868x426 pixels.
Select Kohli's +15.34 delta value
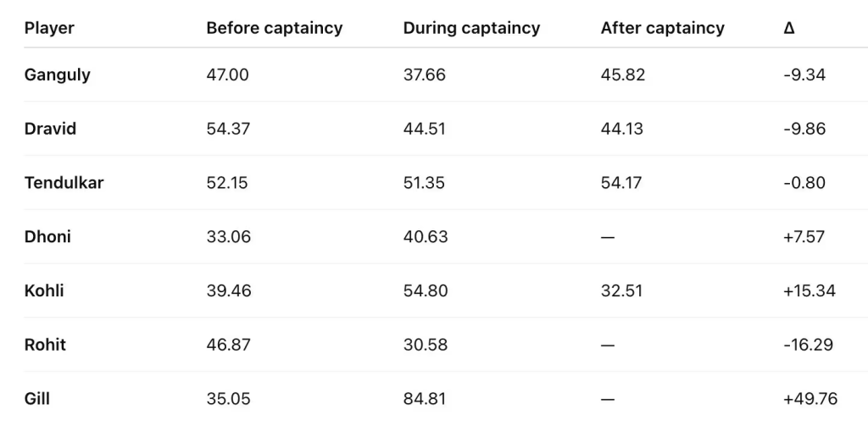point(810,290)
